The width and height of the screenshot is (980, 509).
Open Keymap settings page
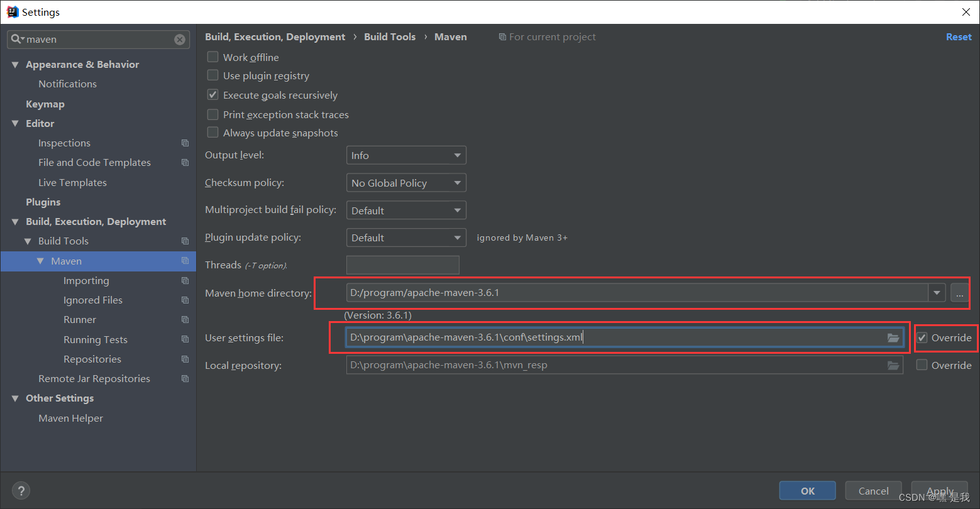[x=45, y=104]
